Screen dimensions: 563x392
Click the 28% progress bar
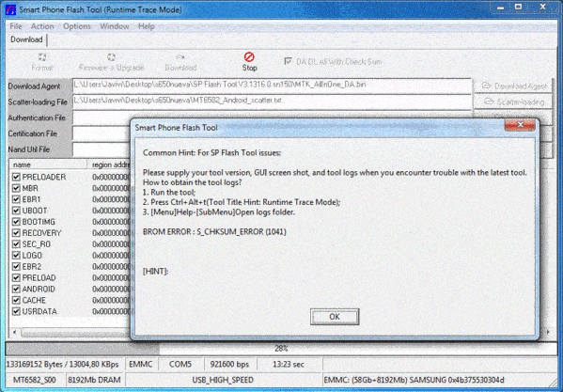click(x=281, y=348)
